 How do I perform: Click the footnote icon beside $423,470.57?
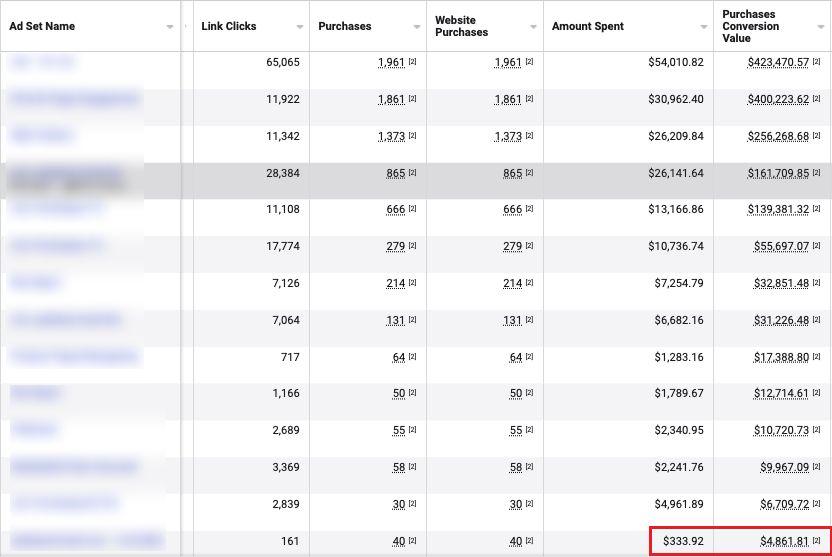819,63
